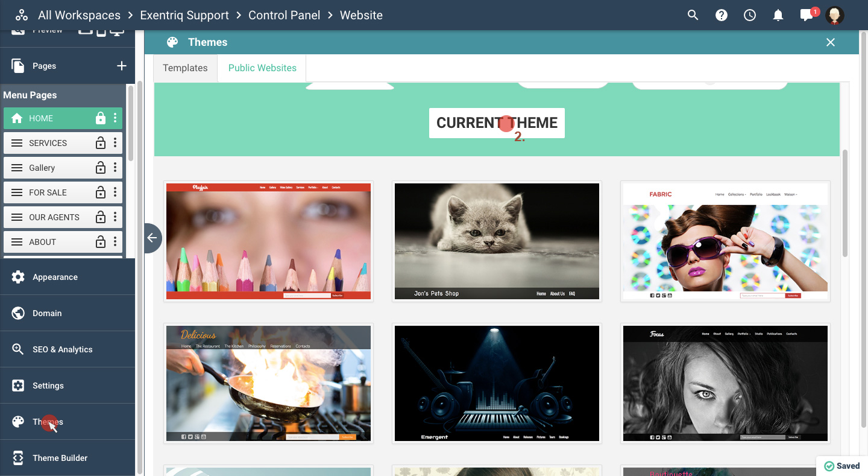
Task: Open the help question mark icon
Action: click(x=722, y=16)
